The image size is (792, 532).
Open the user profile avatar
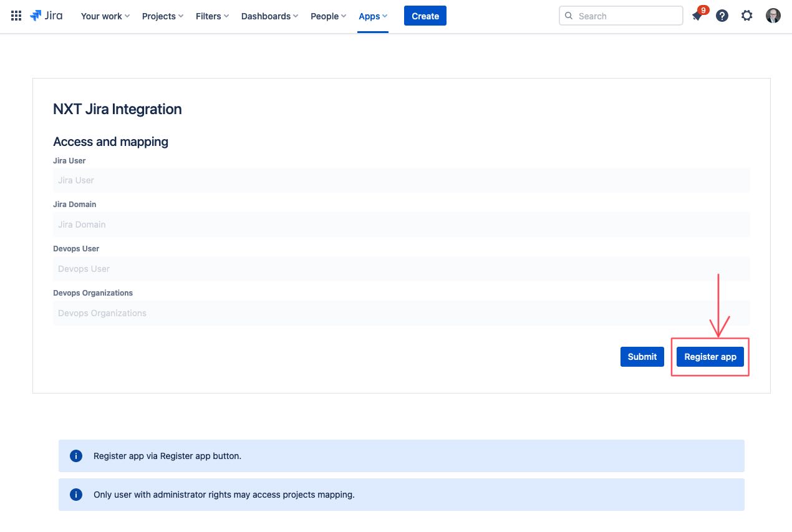pyautogui.click(x=773, y=16)
